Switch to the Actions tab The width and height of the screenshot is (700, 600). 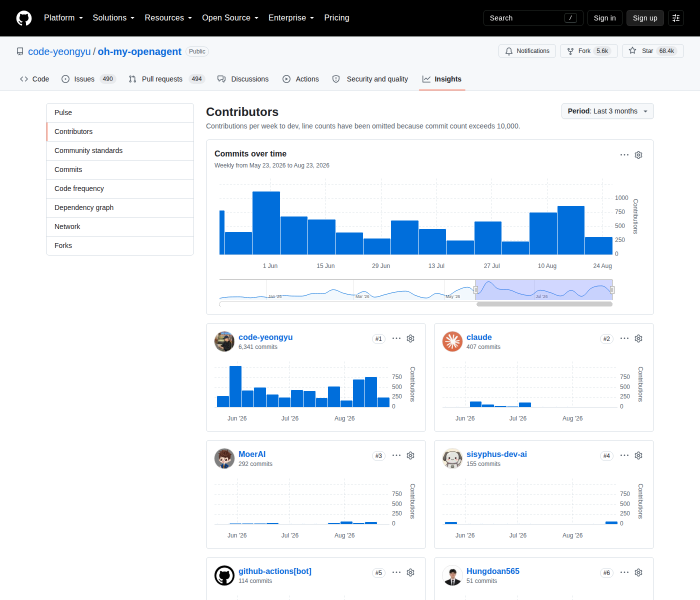point(300,79)
